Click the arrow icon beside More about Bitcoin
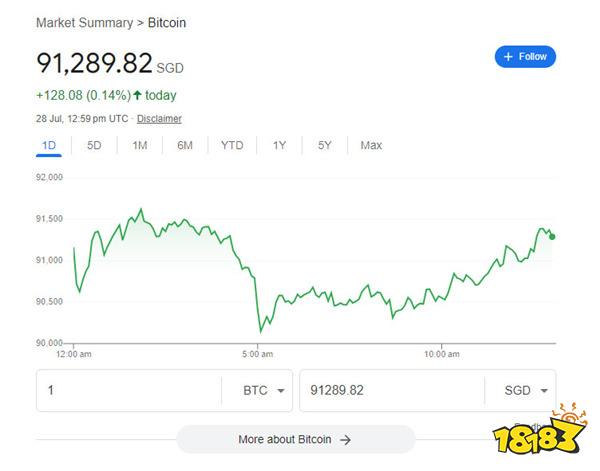Image resolution: width=600 pixels, height=471 pixels. (x=345, y=440)
